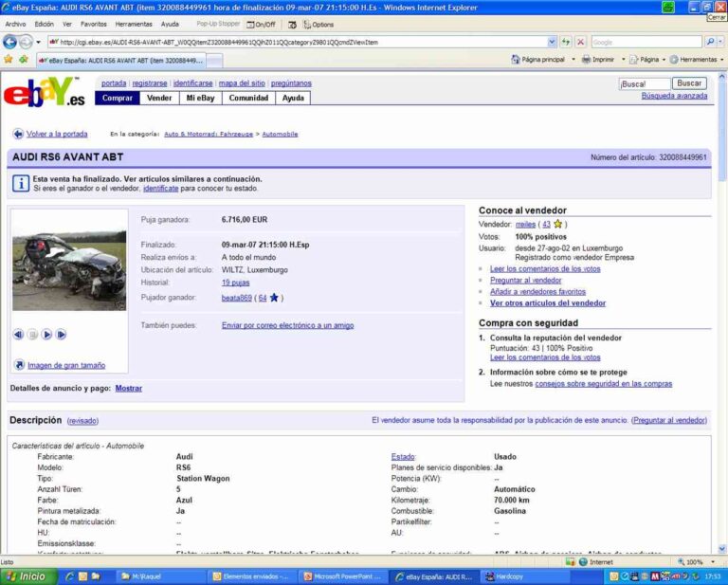Toggle Pop-Up Stopper On/Off
Viewport: 728px width, 585px height.
click(x=261, y=24)
